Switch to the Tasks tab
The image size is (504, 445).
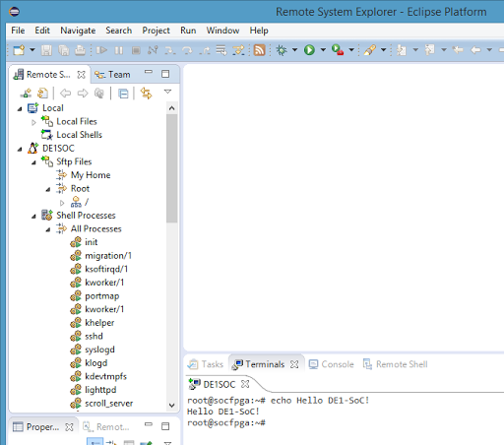(206, 364)
